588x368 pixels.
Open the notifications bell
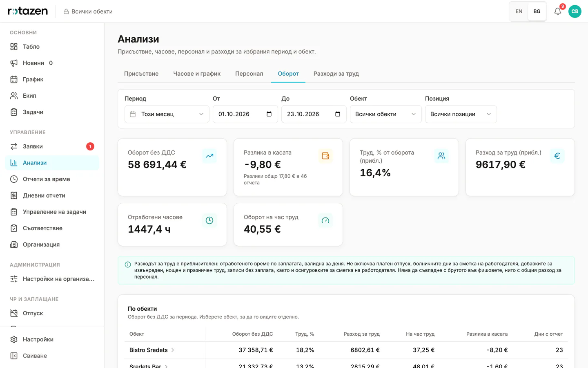[x=558, y=11]
